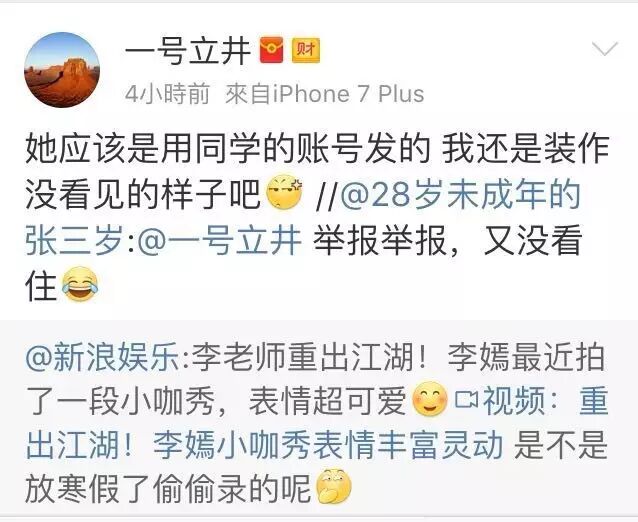Open video link 重出江湖！李嫣小咖秀表情丰富灵动
Image resolution: width=638 pixels, height=522 pixels.
317,423
